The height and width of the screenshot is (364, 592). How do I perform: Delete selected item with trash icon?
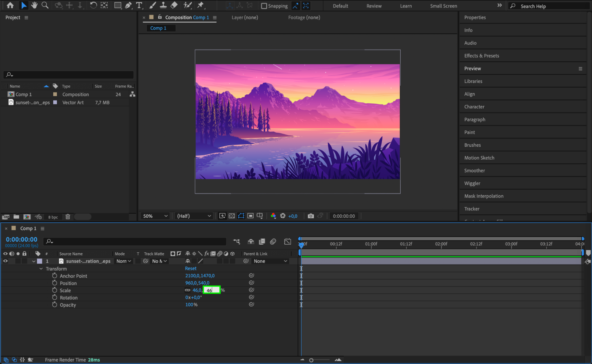[x=68, y=217]
